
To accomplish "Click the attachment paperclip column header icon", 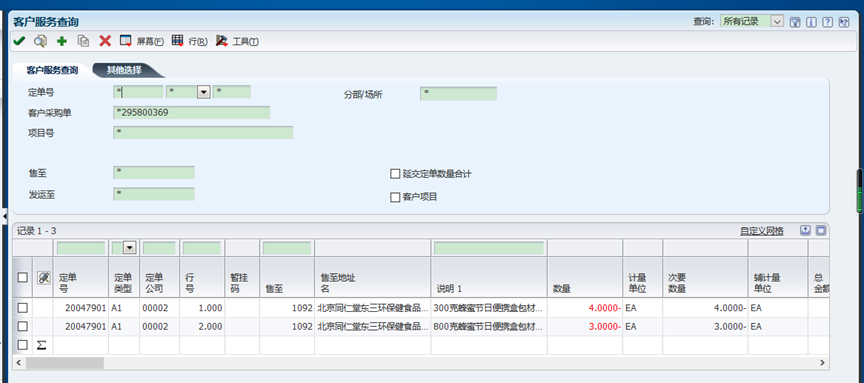I will pyautogui.click(x=44, y=278).
